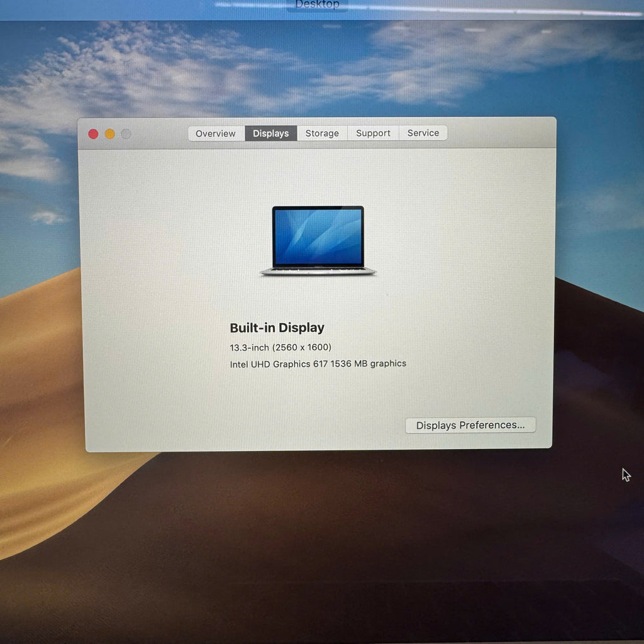The image size is (644, 644).
Task: Open the Service tab
Action: click(423, 133)
